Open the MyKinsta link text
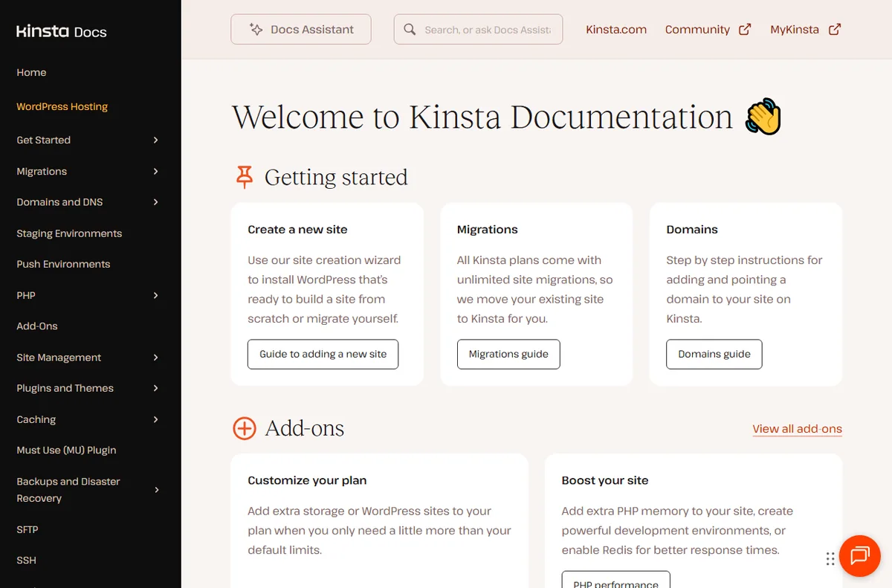The width and height of the screenshot is (892, 588). (x=795, y=30)
